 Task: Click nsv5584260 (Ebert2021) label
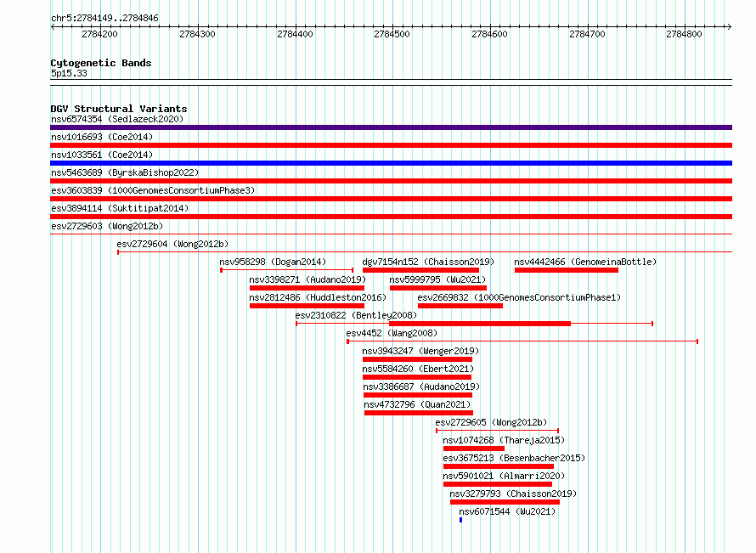pyautogui.click(x=418, y=369)
